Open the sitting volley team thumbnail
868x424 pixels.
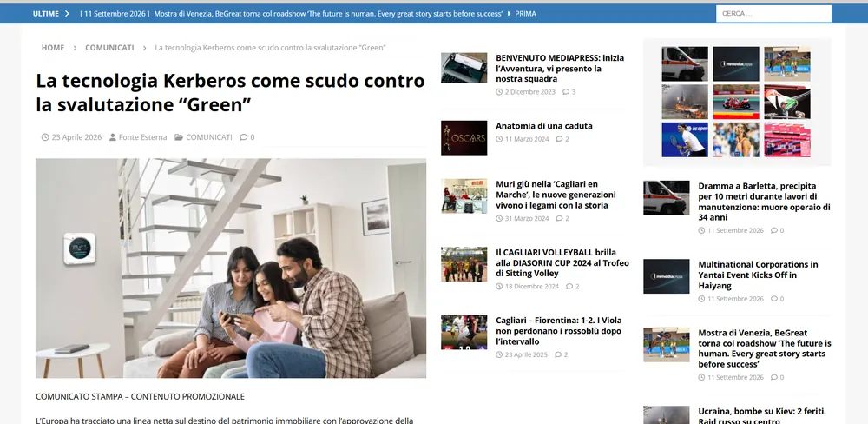[x=464, y=264]
